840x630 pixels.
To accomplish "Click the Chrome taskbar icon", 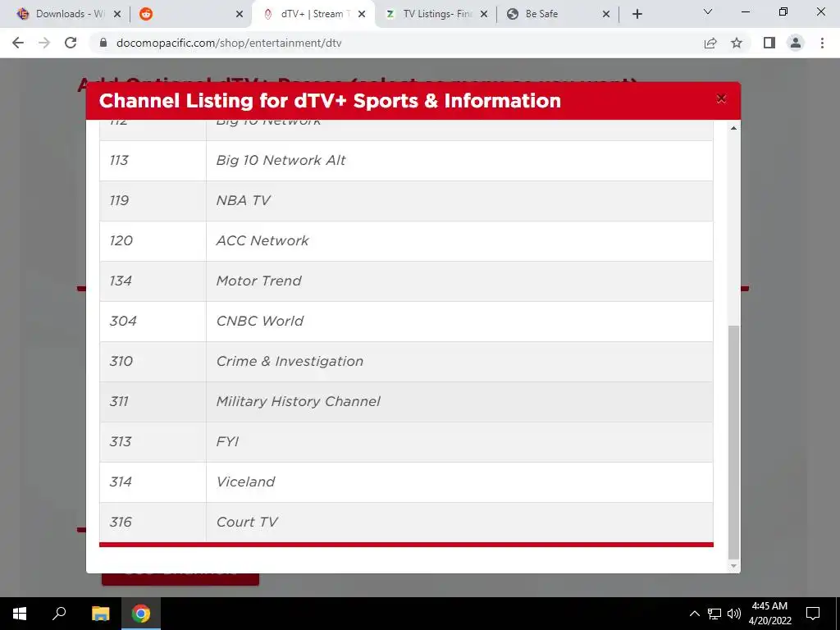I will coord(141,614).
